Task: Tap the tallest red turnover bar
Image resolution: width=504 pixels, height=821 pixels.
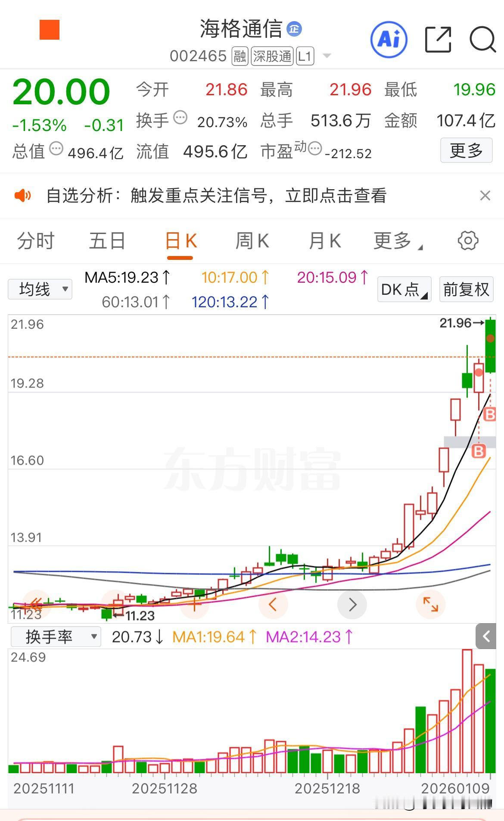Action: click(467, 711)
